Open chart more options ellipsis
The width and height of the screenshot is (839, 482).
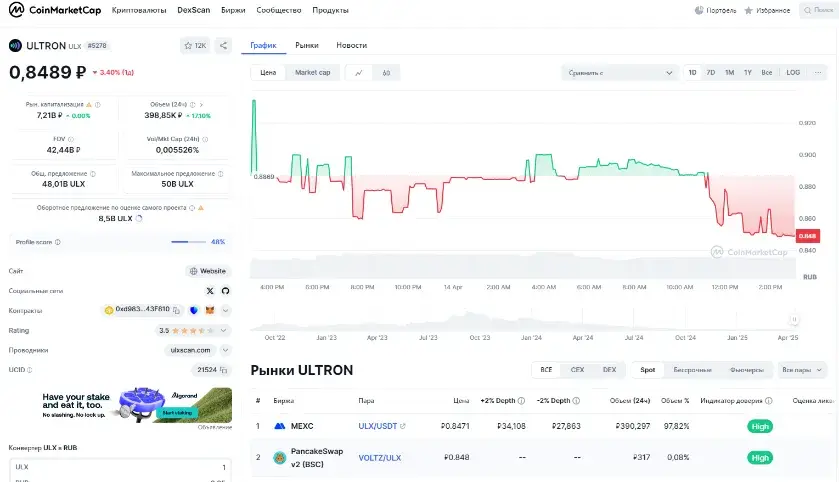[x=818, y=72]
